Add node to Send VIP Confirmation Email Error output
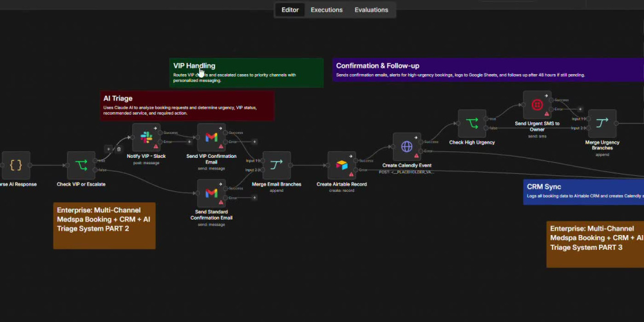 (x=254, y=142)
